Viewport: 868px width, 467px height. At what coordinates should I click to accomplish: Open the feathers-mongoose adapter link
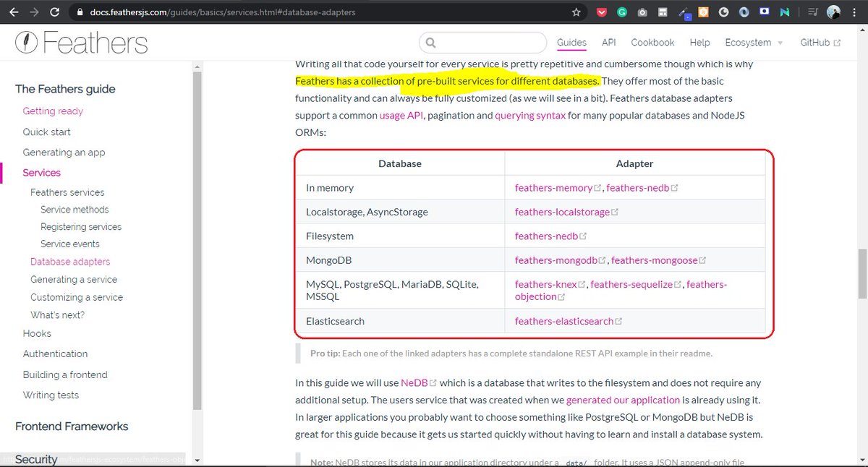coord(658,260)
